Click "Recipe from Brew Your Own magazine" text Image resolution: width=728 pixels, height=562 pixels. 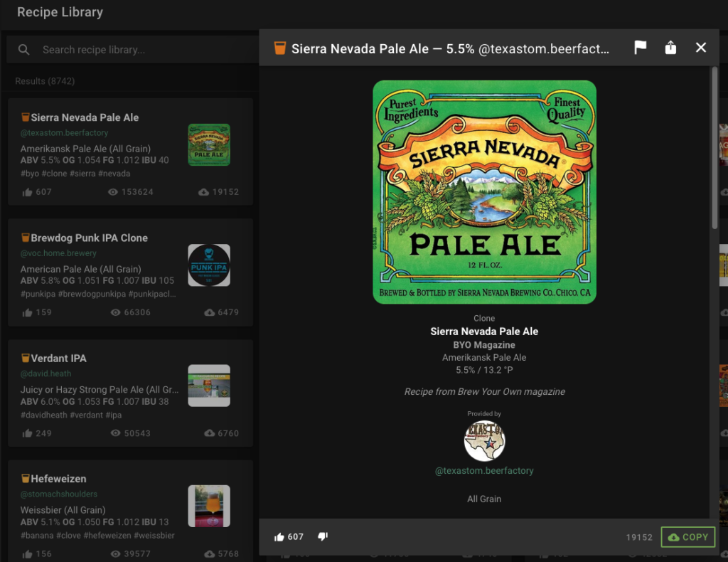pyautogui.click(x=484, y=391)
